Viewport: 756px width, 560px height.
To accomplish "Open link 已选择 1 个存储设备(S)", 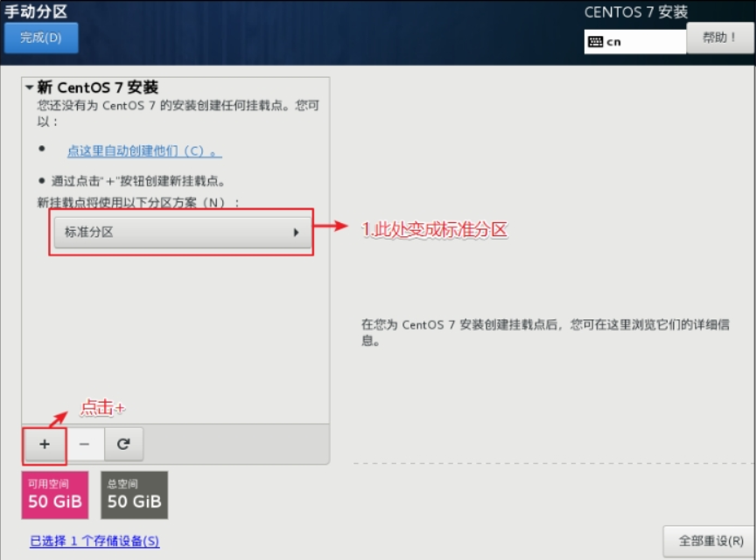I will point(94,541).
